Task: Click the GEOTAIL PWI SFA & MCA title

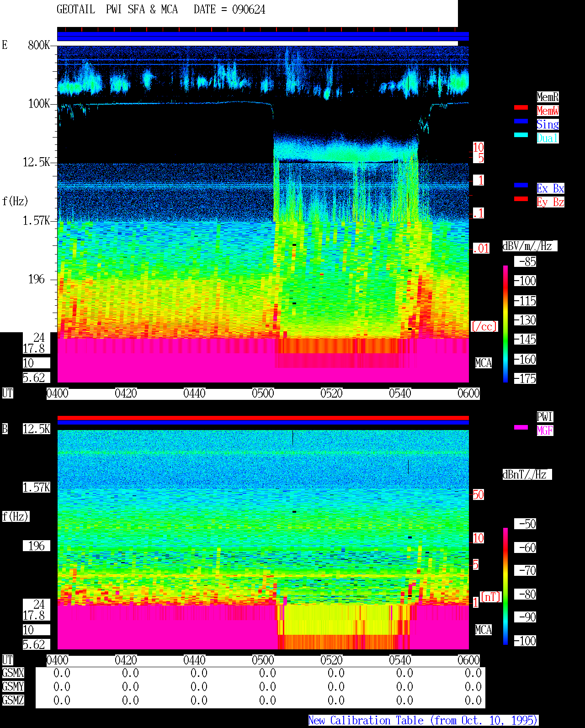Action: click(117, 10)
